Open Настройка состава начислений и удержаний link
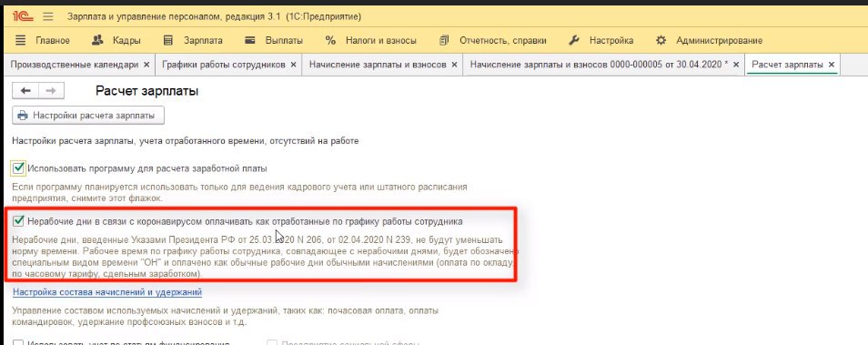This screenshot has height=345, width=868. click(107, 291)
